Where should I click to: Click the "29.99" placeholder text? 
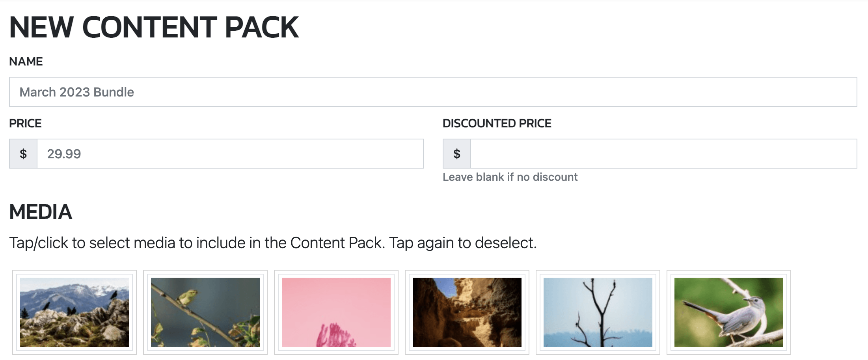pos(64,154)
